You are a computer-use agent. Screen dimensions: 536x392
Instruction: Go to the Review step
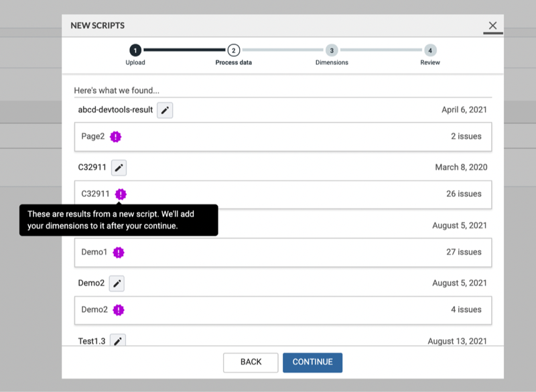429,50
